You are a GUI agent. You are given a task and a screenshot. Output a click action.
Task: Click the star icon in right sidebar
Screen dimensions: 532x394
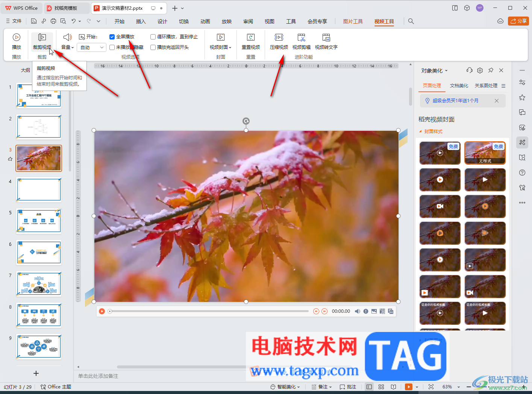[x=522, y=97]
